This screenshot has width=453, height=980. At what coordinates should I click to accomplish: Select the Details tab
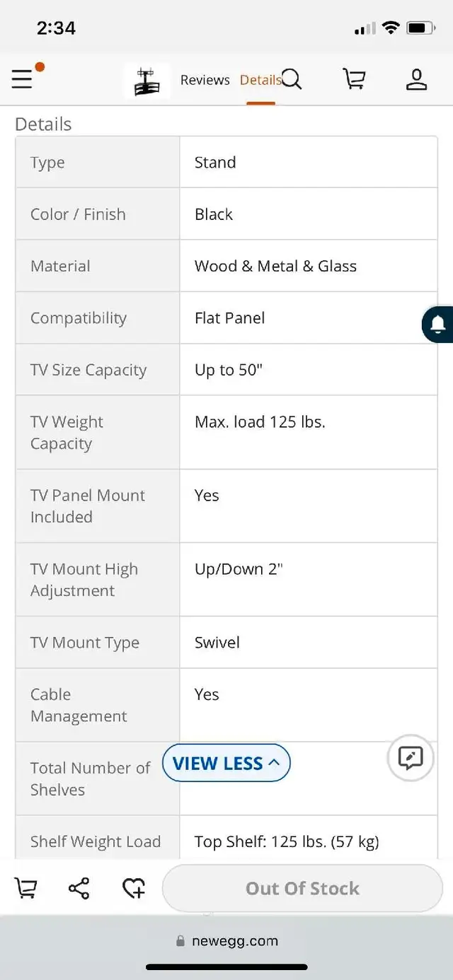[260, 80]
